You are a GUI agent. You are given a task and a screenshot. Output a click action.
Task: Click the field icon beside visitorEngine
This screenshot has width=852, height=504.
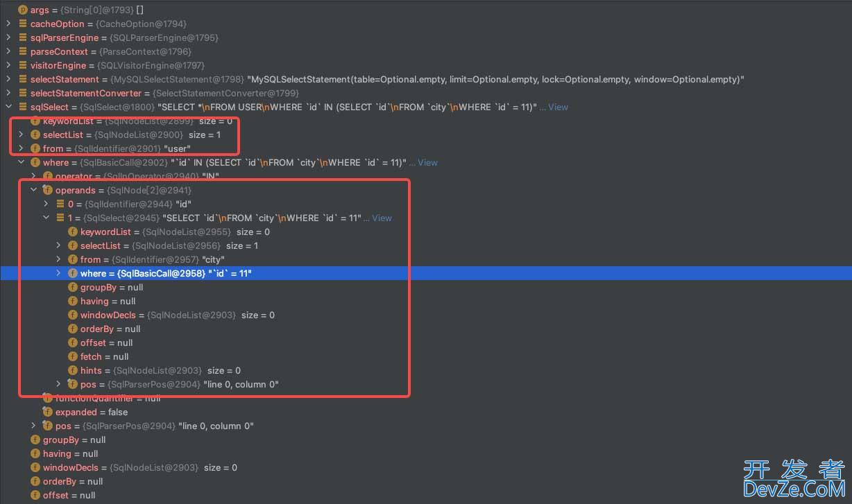(x=23, y=66)
